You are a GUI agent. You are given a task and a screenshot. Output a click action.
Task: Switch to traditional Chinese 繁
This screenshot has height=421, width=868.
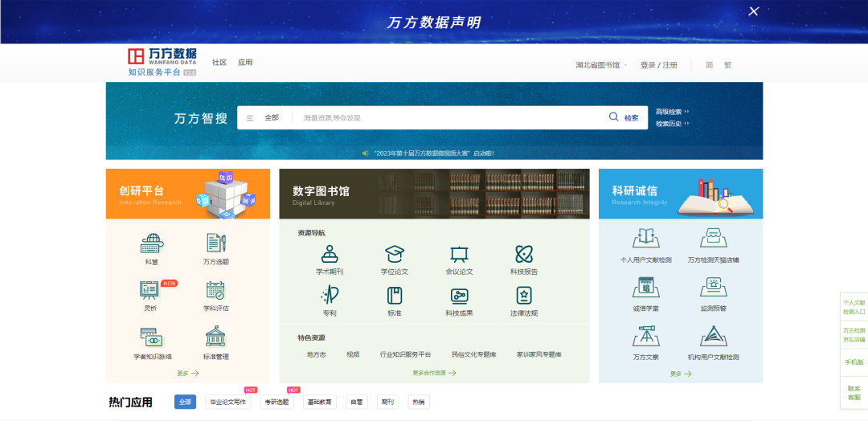pos(727,65)
